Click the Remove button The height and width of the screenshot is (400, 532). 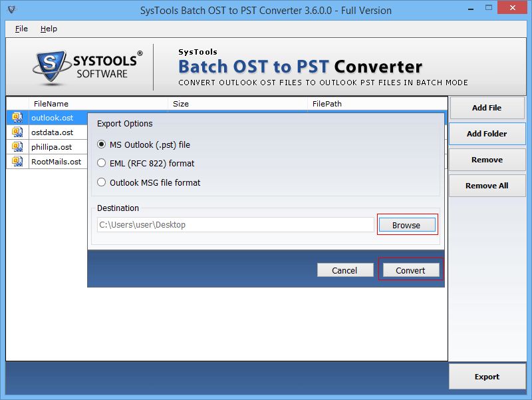click(x=487, y=160)
